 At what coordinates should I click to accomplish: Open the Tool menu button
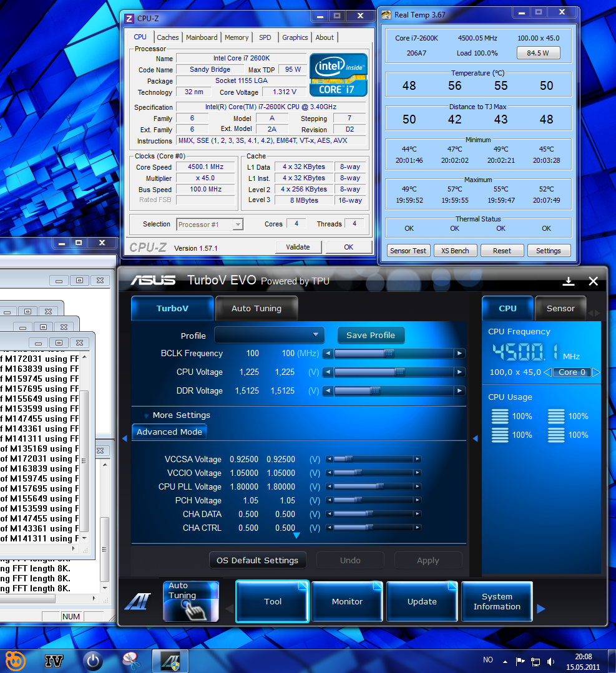pos(272,601)
